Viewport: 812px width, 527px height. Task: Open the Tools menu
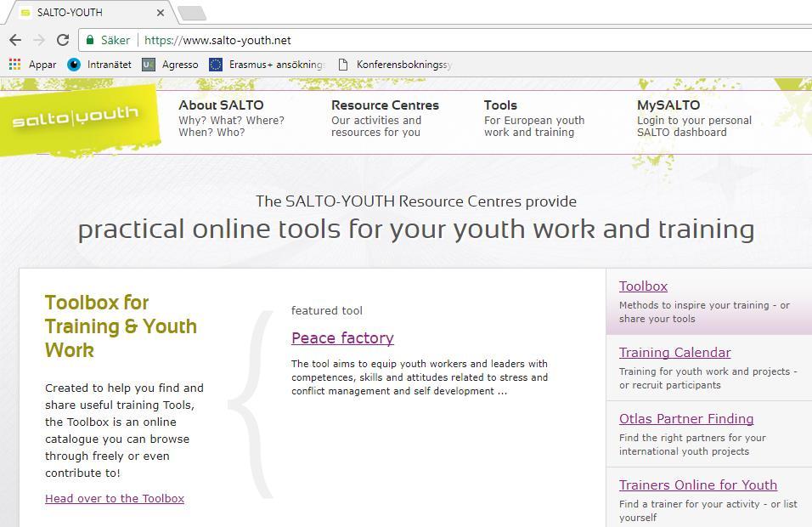534,118
